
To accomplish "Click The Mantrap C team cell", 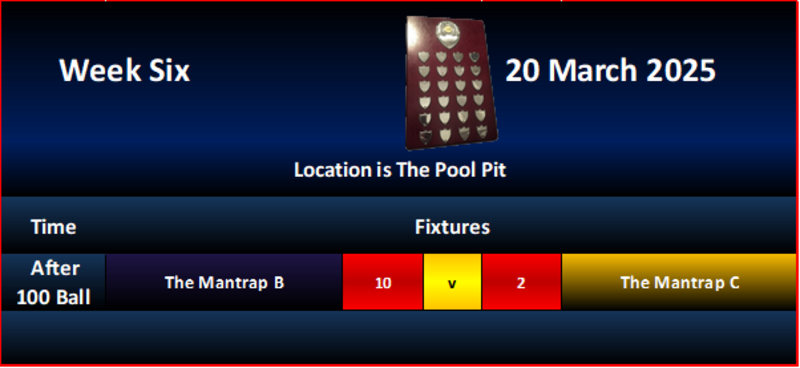I will coord(680,282).
